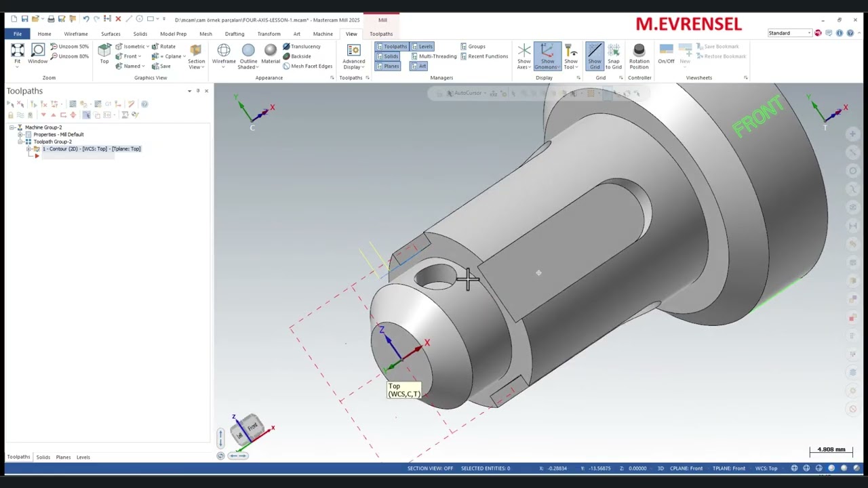Viewport: 868px width, 488px height.
Task: Click the red X delete icon in the quick access toolbar
Action: tap(118, 19)
